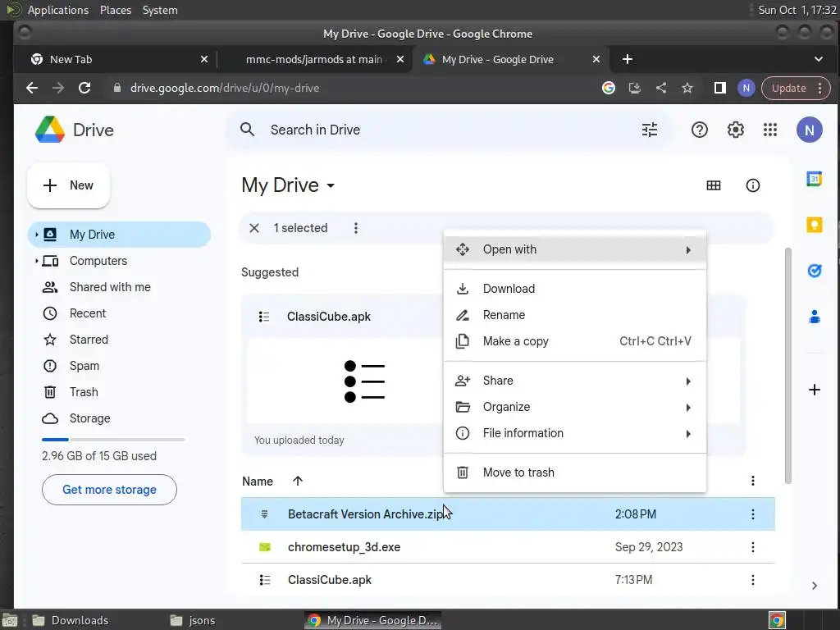Open Places menu in top panel

click(x=115, y=10)
